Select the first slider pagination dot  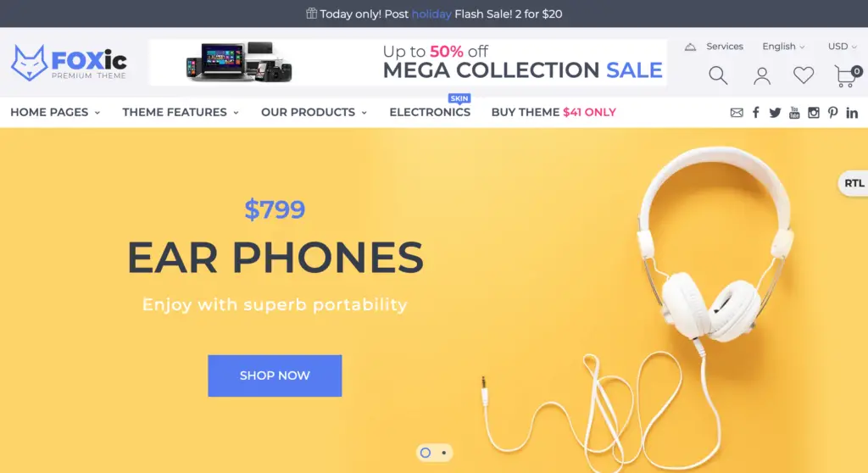click(426, 453)
